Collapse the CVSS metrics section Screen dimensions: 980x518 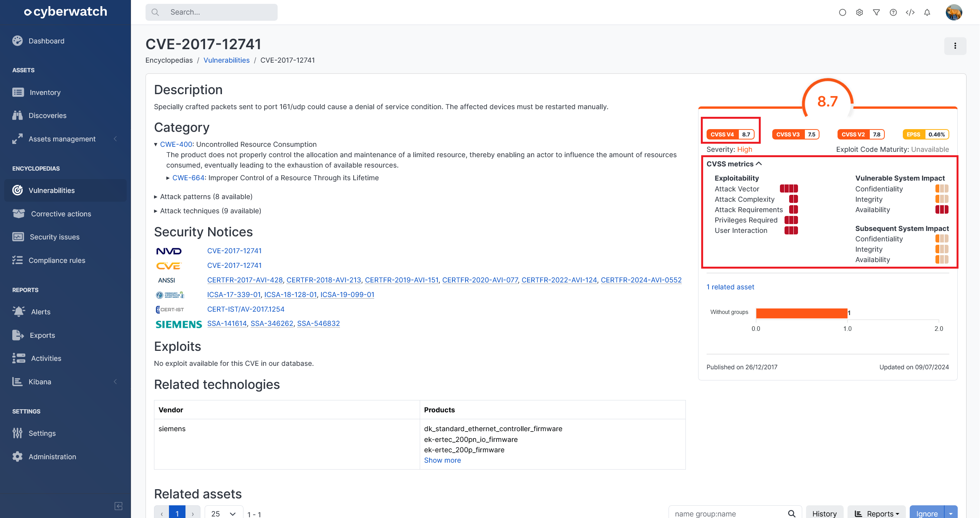[734, 164]
